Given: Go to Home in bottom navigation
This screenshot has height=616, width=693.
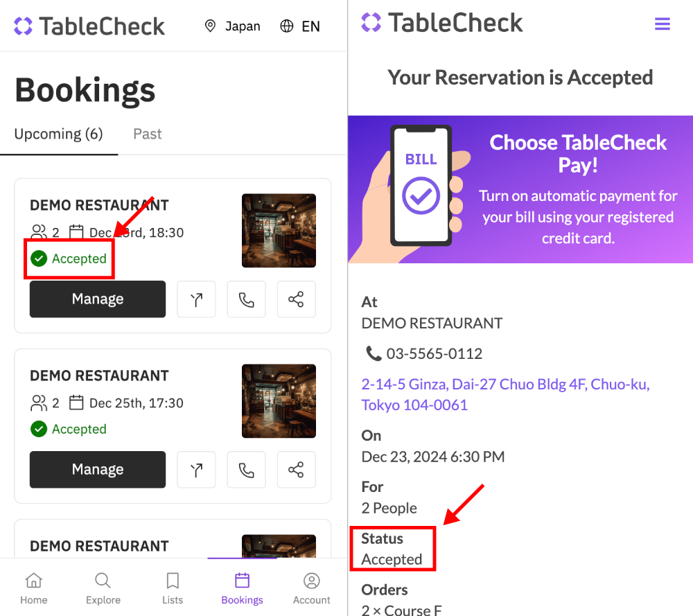Looking at the screenshot, I should coord(33,588).
